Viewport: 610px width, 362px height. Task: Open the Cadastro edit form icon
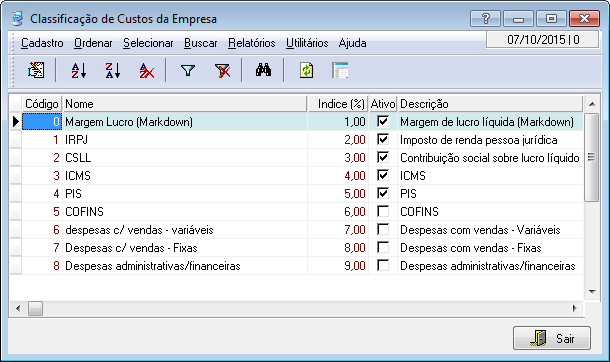[x=36, y=70]
